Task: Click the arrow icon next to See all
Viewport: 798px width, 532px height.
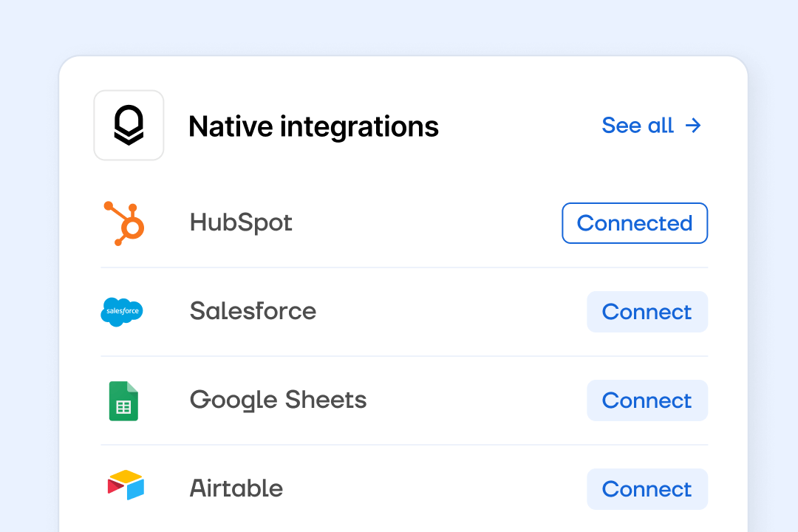Action: [693, 126]
